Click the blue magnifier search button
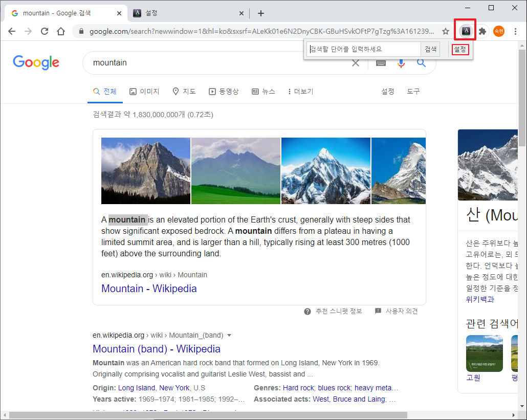Screen dimensions: 527x420 click(x=421, y=63)
